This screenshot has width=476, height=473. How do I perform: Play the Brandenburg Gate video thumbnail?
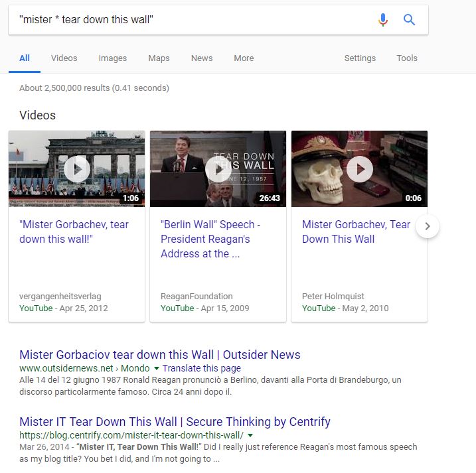(x=77, y=169)
